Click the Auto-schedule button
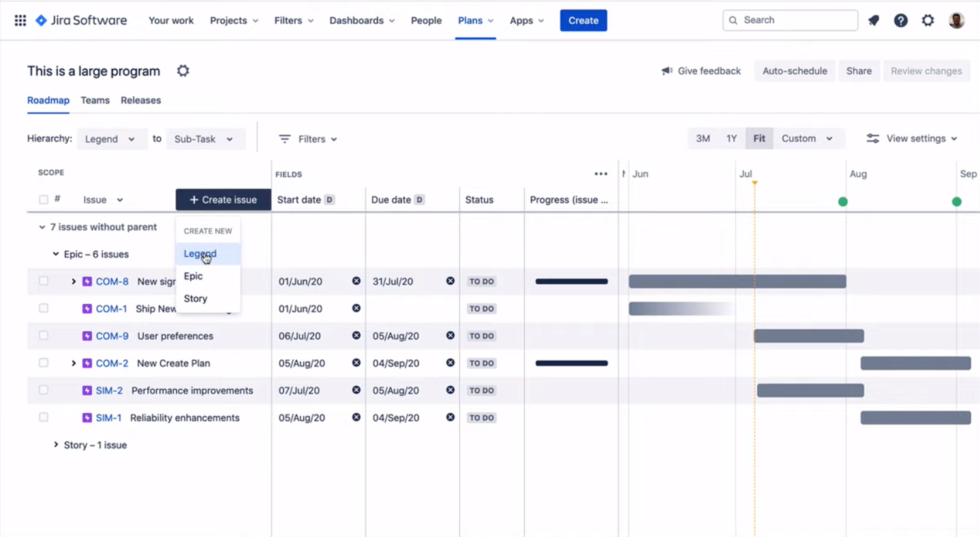 pos(794,70)
